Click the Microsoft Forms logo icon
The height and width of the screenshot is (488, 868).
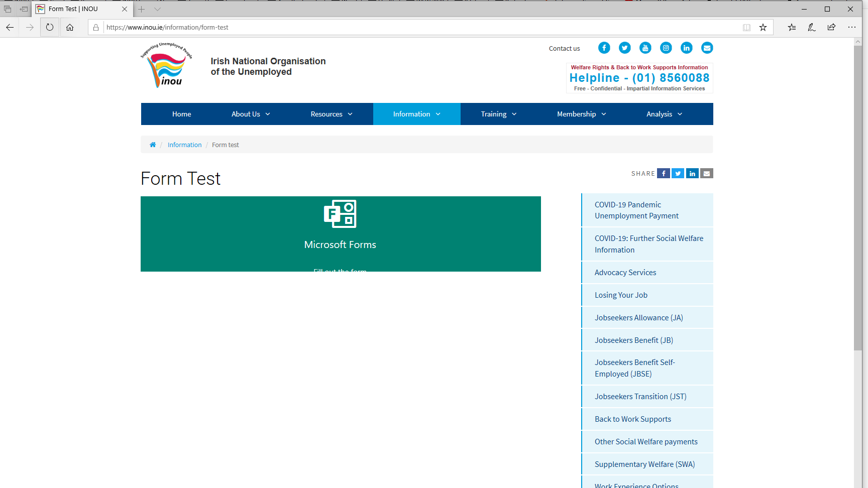(340, 214)
